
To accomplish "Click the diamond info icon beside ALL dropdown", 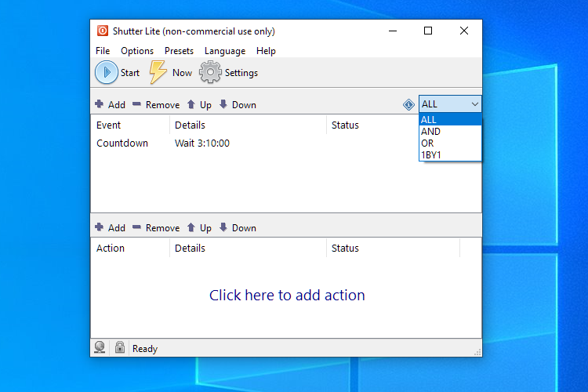I will (x=408, y=104).
